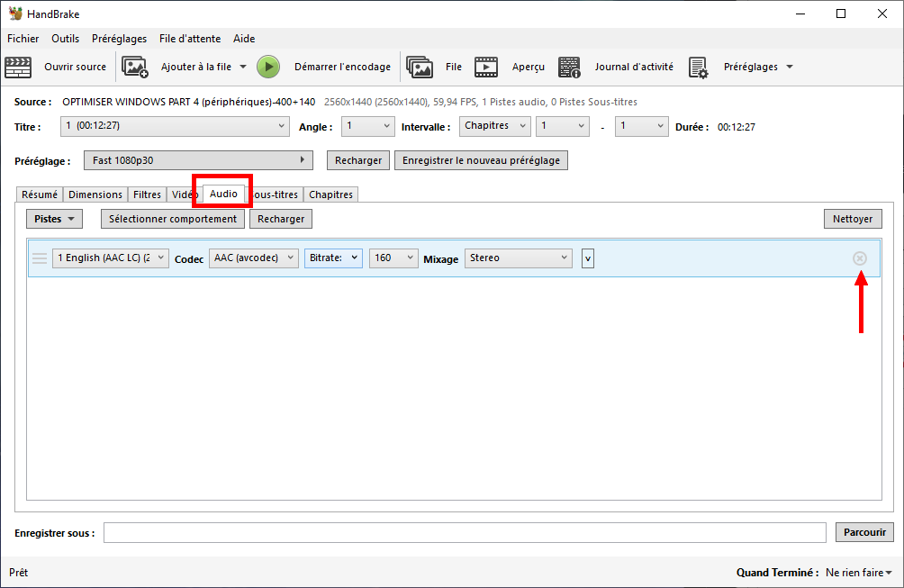This screenshot has width=904, height=588.
Task: Open the File queue icon
Action: click(420, 67)
